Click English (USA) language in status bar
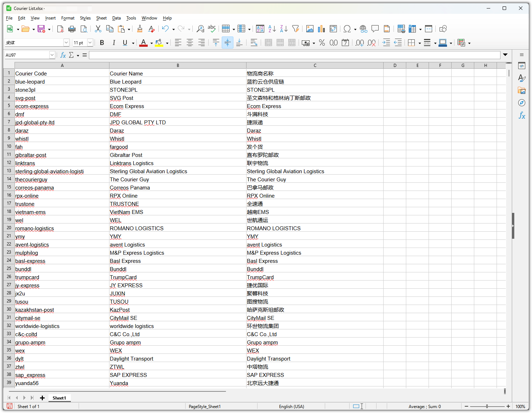The width and height of the screenshot is (532, 413). [292, 406]
